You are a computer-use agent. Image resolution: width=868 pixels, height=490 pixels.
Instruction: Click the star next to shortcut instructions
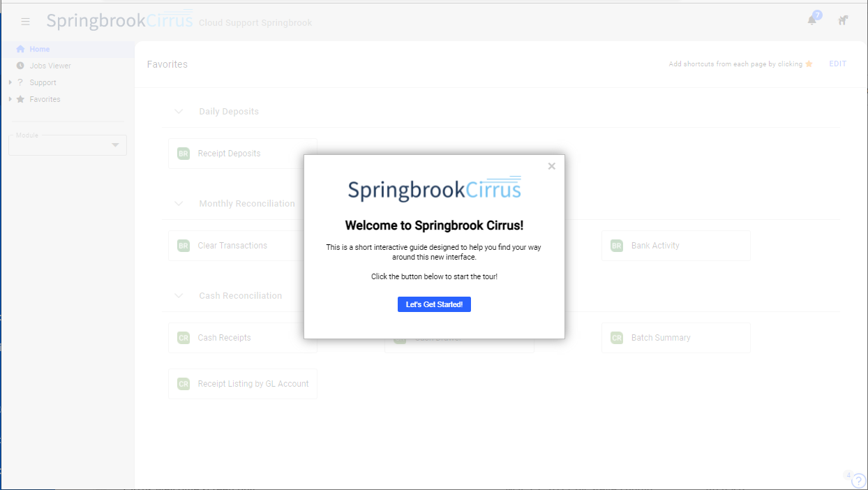coord(808,64)
